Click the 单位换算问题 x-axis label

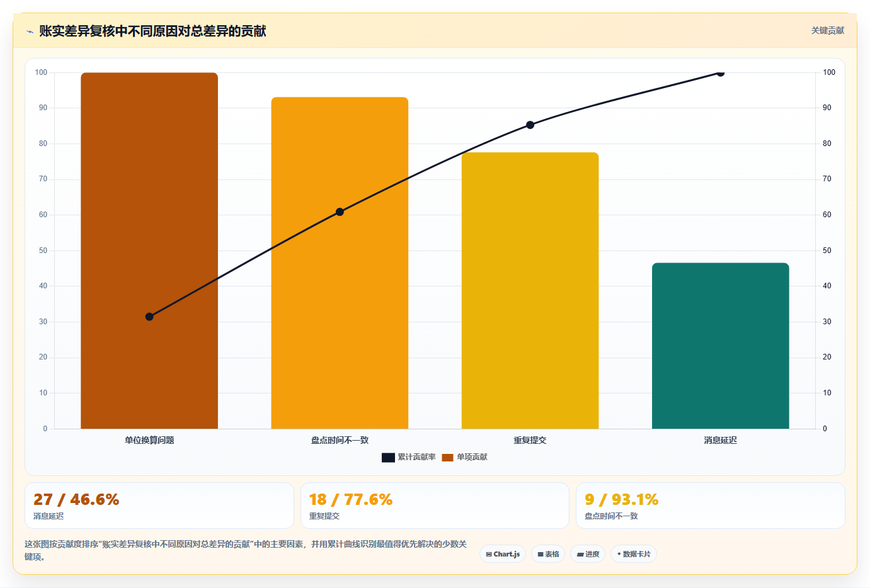point(149,440)
